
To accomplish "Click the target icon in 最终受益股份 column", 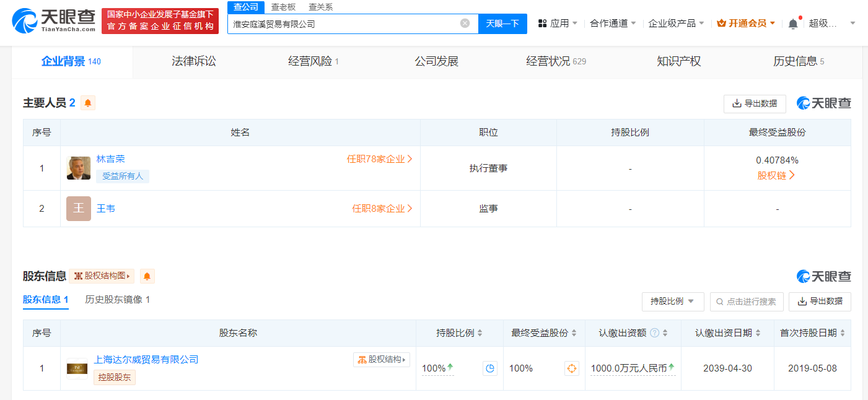I will click(x=573, y=368).
